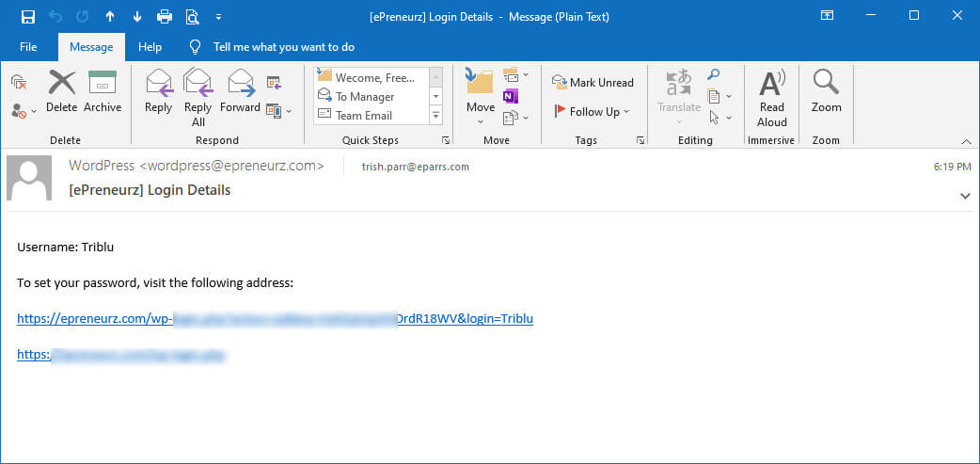Click the lightbulb Tell Me icon

196,47
